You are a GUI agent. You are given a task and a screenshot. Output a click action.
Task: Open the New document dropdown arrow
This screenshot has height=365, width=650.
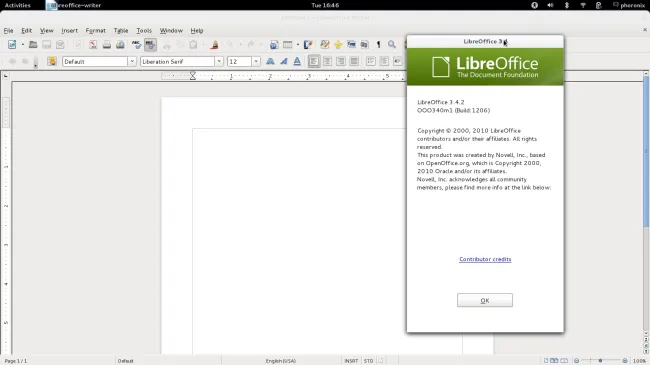pos(23,44)
